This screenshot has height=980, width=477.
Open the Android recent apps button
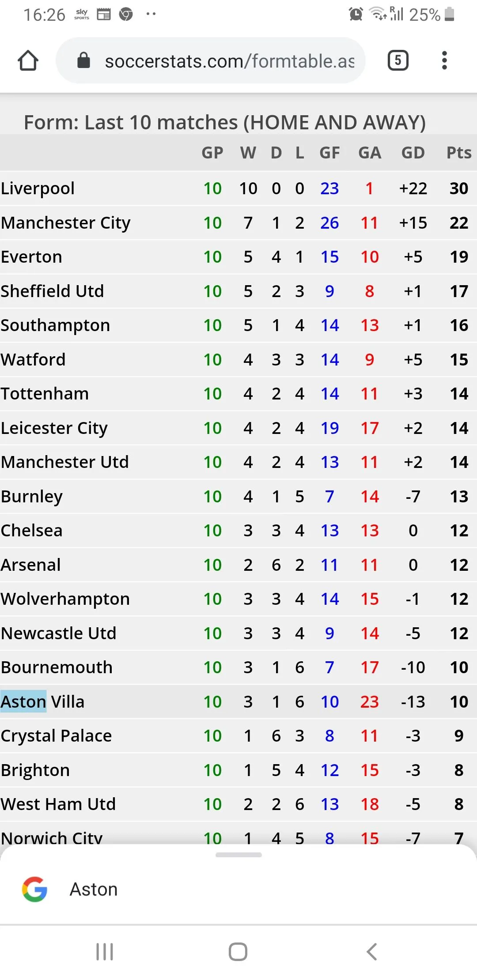pyautogui.click(x=105, y=952)
